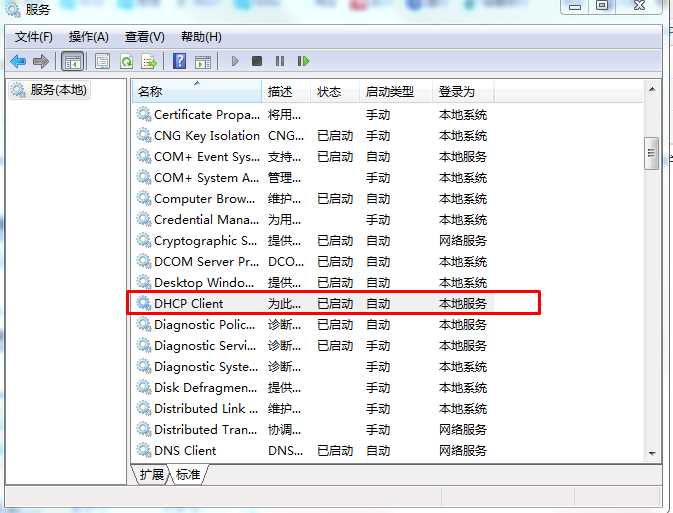Switch to the 标准 tab

tap(188, 474)
